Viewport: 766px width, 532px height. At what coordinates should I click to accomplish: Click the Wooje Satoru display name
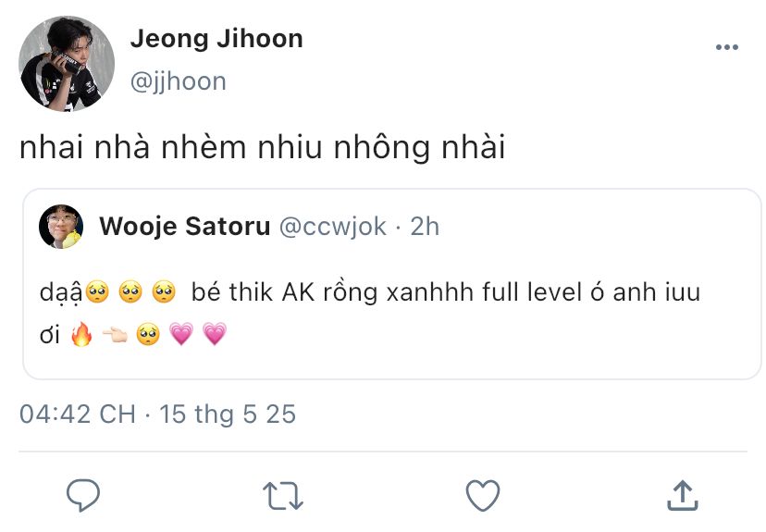pos(184,226)
